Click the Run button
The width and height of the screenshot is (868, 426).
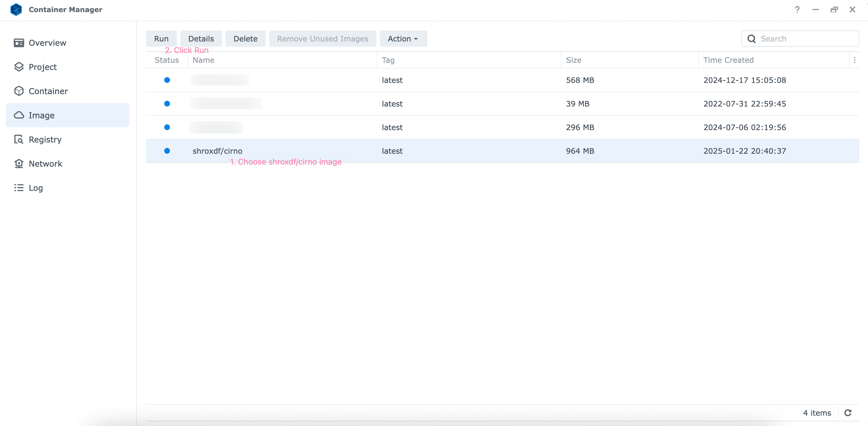coord(161,39)
